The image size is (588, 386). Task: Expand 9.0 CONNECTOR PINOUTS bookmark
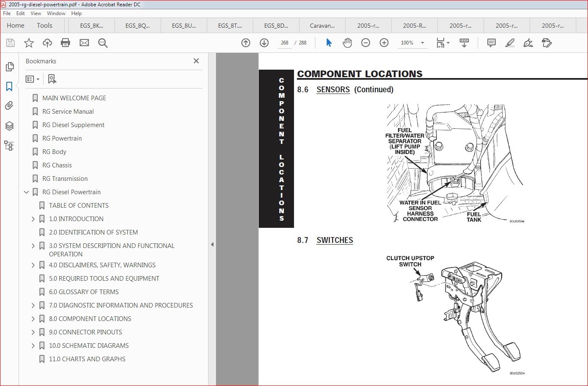point(33,332)
